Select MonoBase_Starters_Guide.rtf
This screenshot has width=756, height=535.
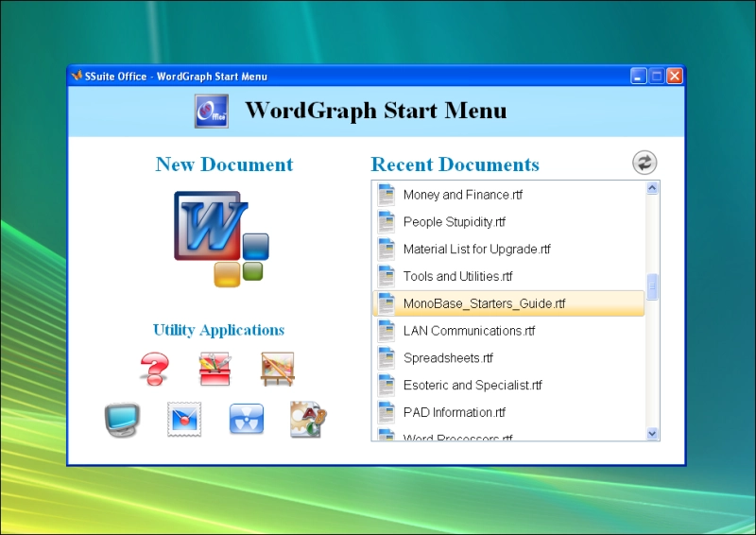point(508,303)
